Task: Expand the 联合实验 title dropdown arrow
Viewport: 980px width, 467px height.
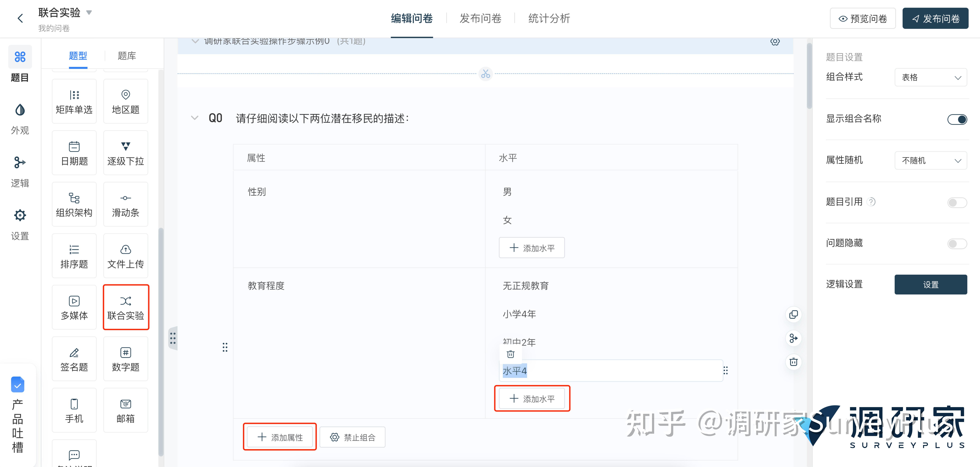Action: tap(89, 13)
